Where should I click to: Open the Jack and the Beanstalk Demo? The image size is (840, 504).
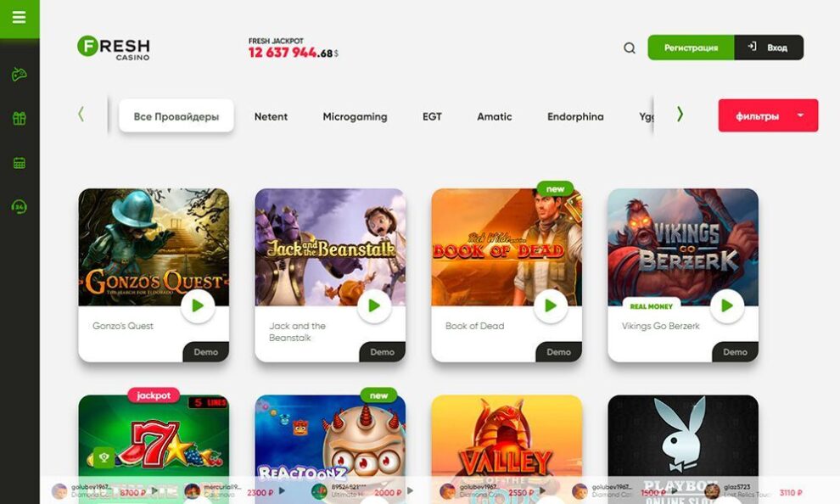382,352
